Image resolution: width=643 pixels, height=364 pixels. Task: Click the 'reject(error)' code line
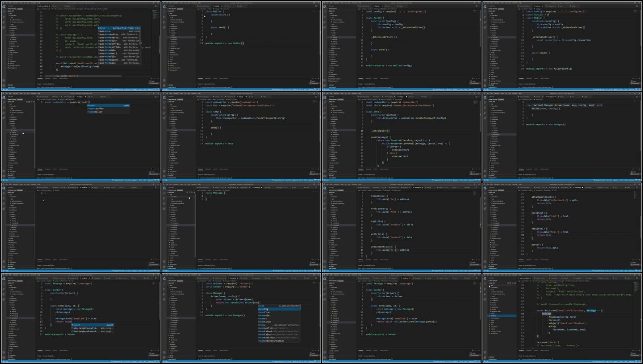[x=401, y=150]
